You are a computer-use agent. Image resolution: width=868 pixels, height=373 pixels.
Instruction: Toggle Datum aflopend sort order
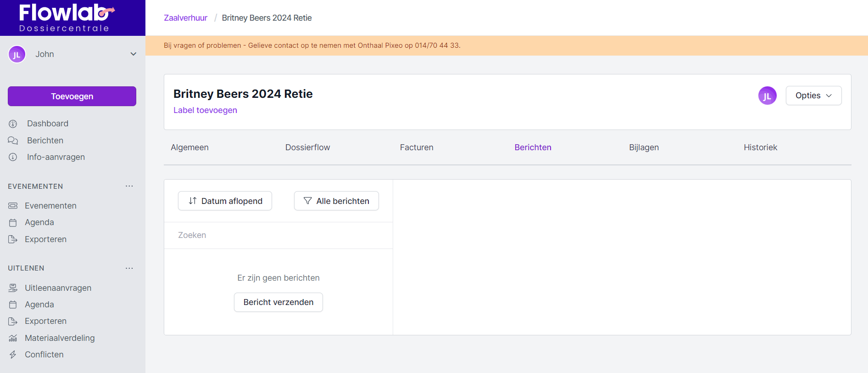[x=225, y=201]
